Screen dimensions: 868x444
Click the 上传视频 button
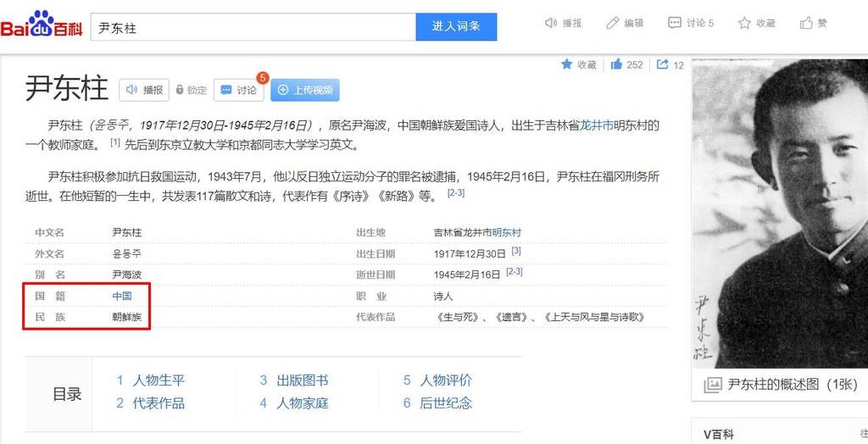305,90
